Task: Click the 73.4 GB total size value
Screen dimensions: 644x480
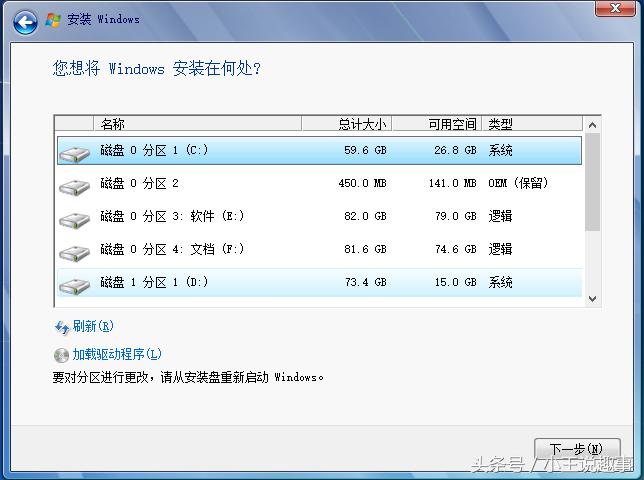Action: pos(365,282)
